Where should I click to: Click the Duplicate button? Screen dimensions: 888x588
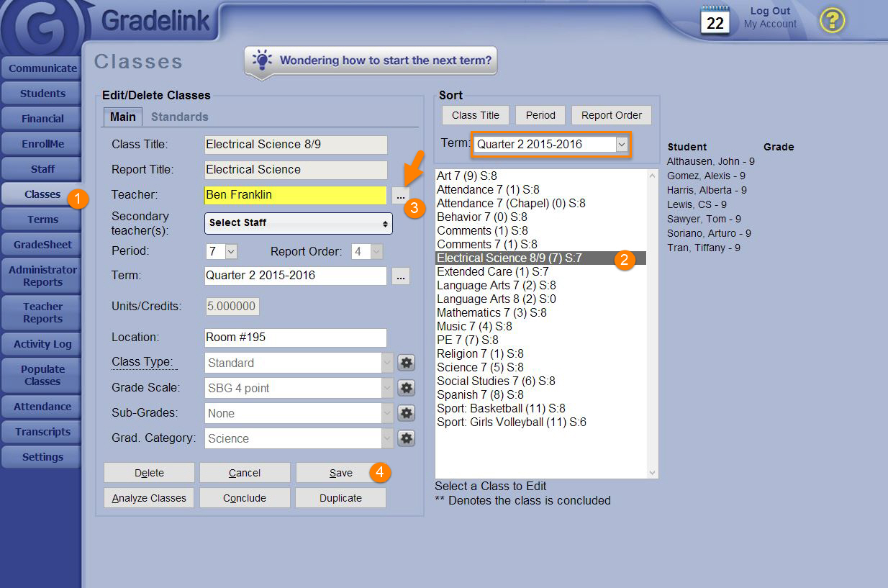click(x=340, y=498)
